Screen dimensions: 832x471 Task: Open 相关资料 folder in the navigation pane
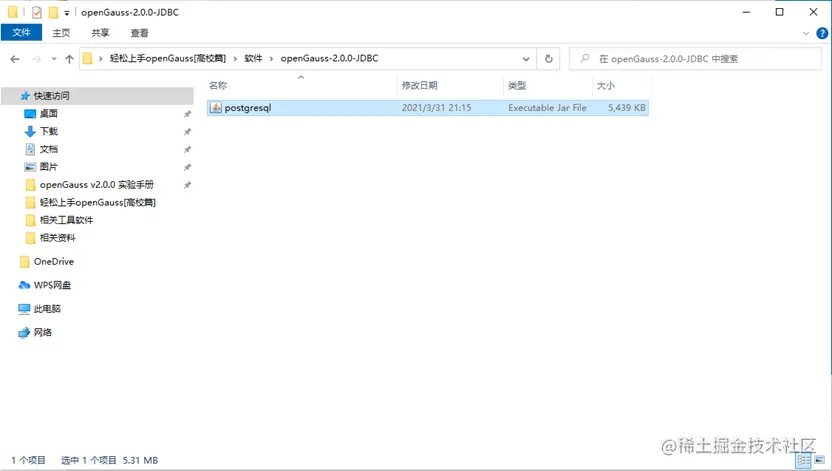(57, 238)
